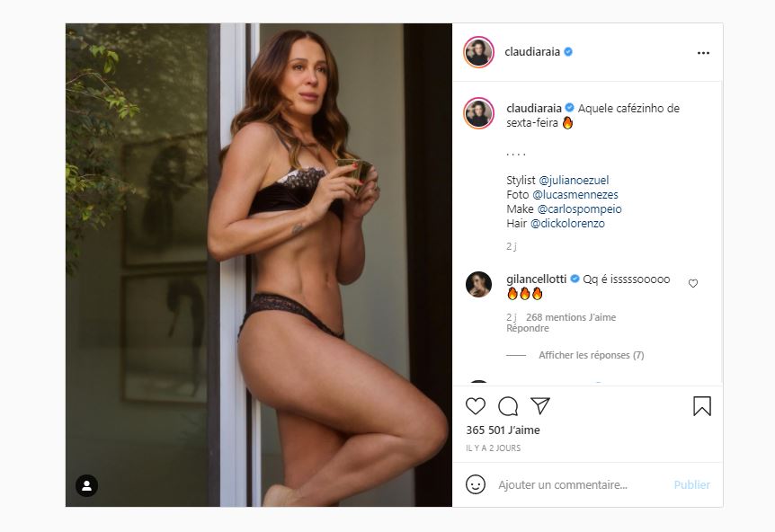
Task: Like gilancellotti's comment with the small heart
Action: 693,284
